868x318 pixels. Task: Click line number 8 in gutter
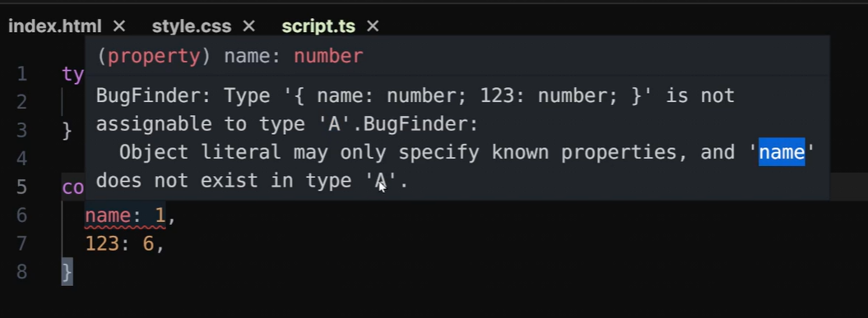pos(21,271)
